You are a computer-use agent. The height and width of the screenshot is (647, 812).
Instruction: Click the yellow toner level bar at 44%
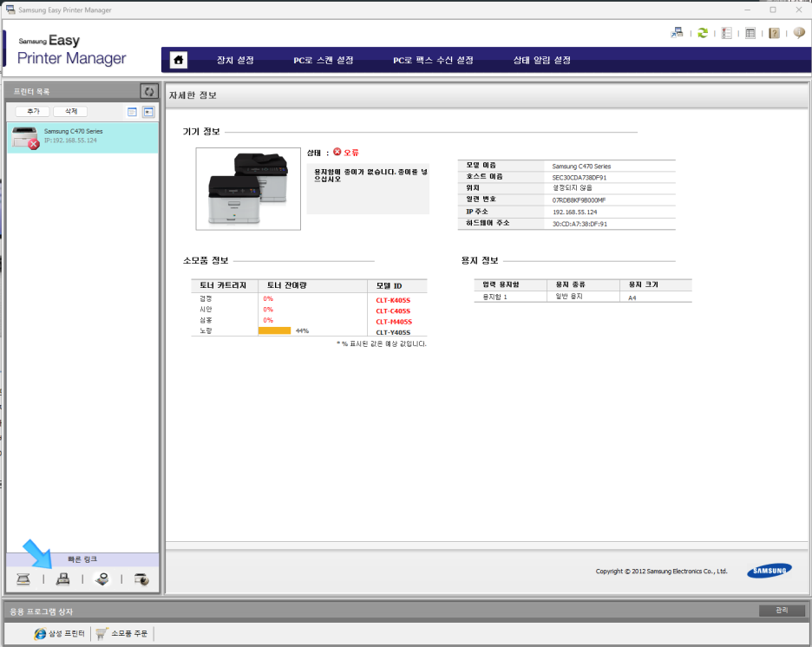274,330
